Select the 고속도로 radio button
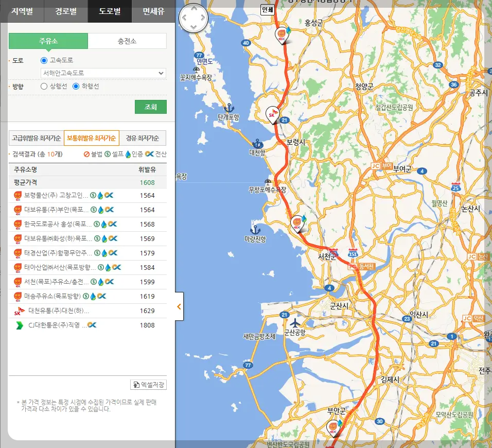Screen dimensions: 492x448 coord(44,60)
